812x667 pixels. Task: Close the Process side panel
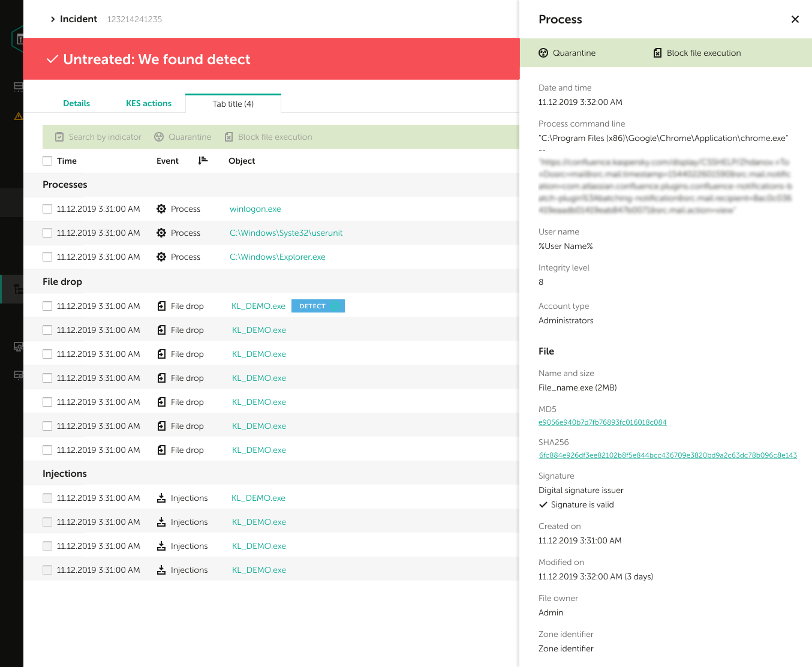pos(795,19)
